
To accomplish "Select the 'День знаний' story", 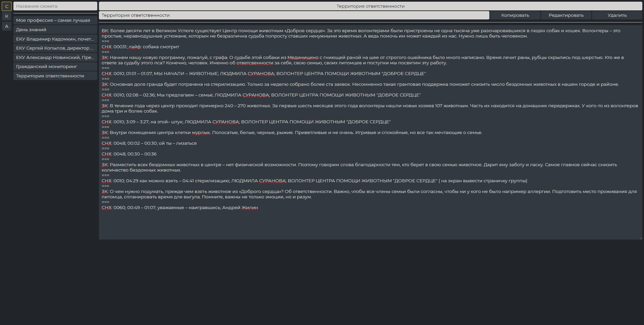I will tap(55, 30).
